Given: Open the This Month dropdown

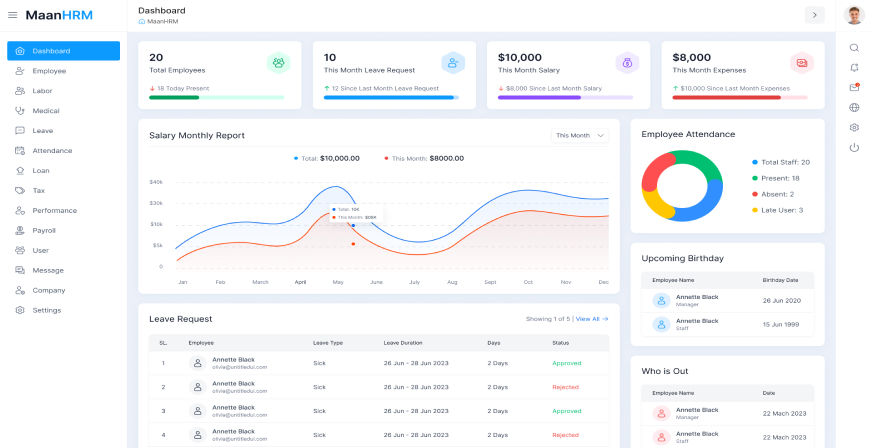Looking at the screenshot, I should coord(580,135).
